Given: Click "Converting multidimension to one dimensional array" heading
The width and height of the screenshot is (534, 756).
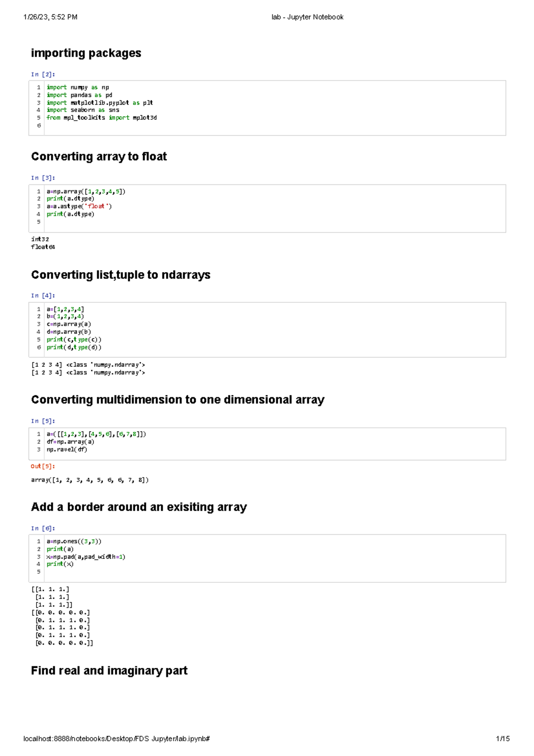Looking at the screenshot, I should [x=178, y=400].
